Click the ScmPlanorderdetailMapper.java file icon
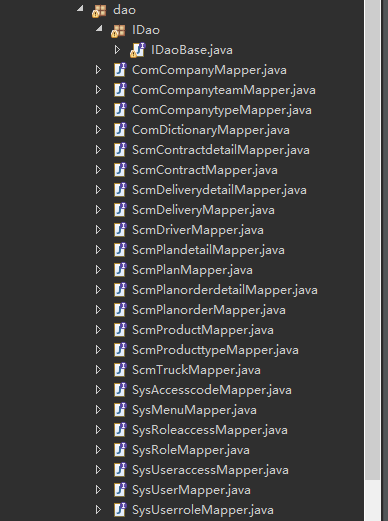 120,290
